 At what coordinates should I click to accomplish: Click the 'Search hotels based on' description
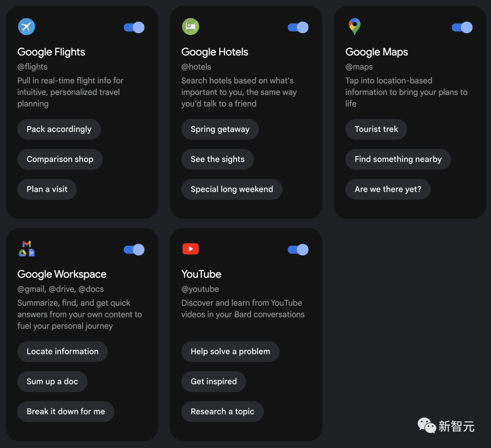point(239,92)
